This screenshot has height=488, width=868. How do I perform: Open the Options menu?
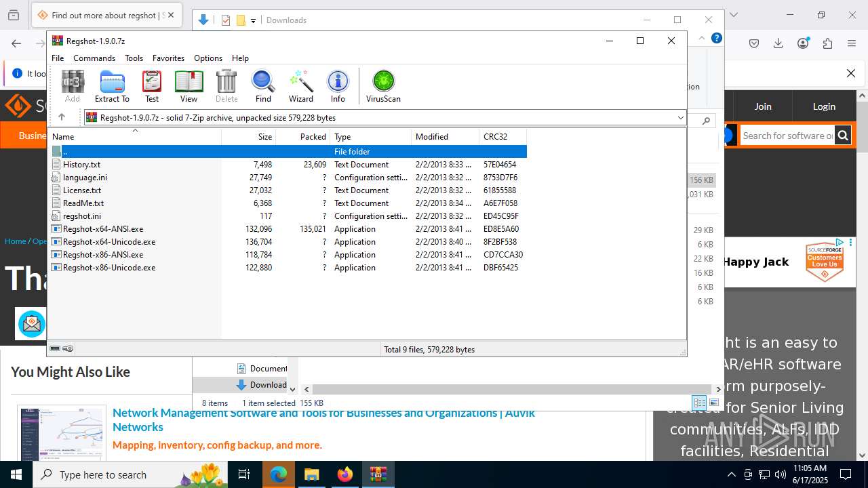point(208,58)
